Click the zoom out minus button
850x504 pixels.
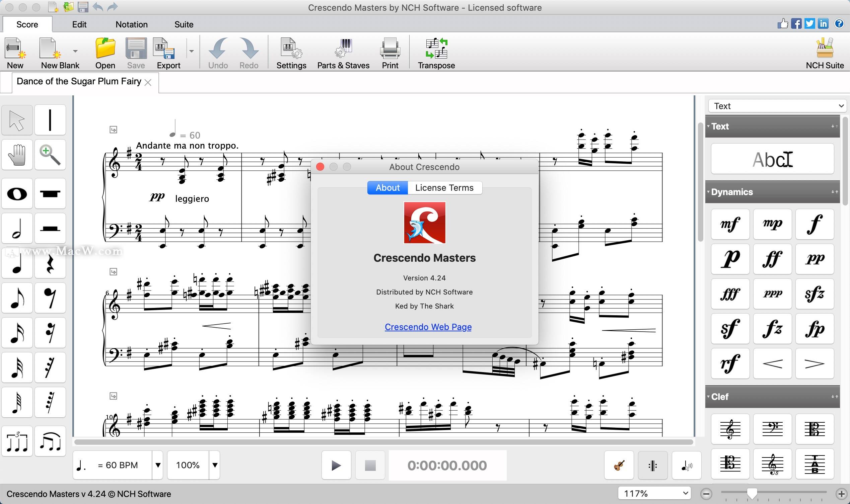pos(706,494)
